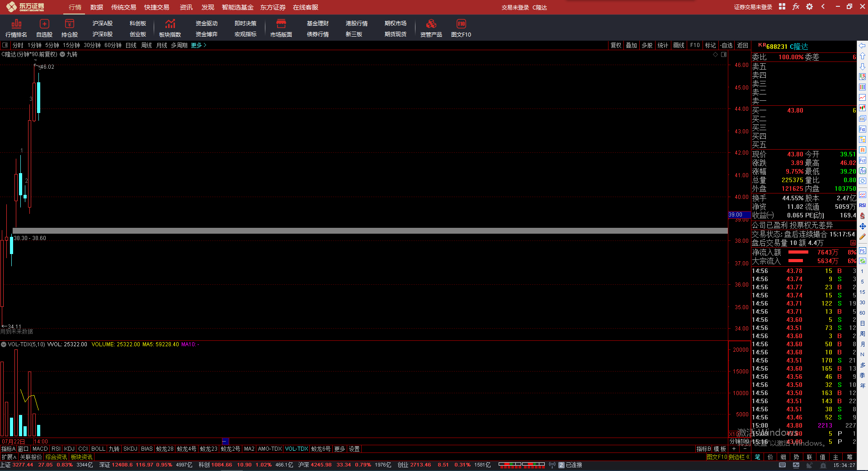Expand the 扩展 panel
The width and height of the screenshot is (868, 471).
(9, 457)
